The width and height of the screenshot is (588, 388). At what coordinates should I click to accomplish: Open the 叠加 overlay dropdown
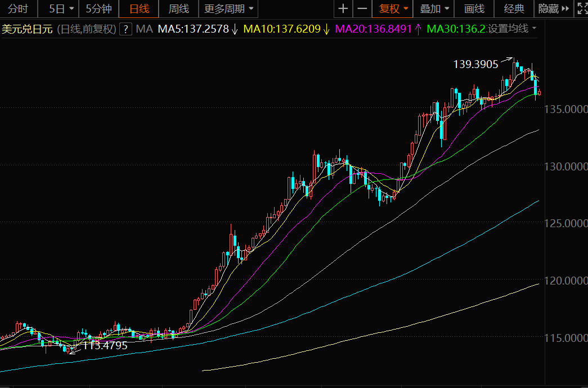[434, 9]
